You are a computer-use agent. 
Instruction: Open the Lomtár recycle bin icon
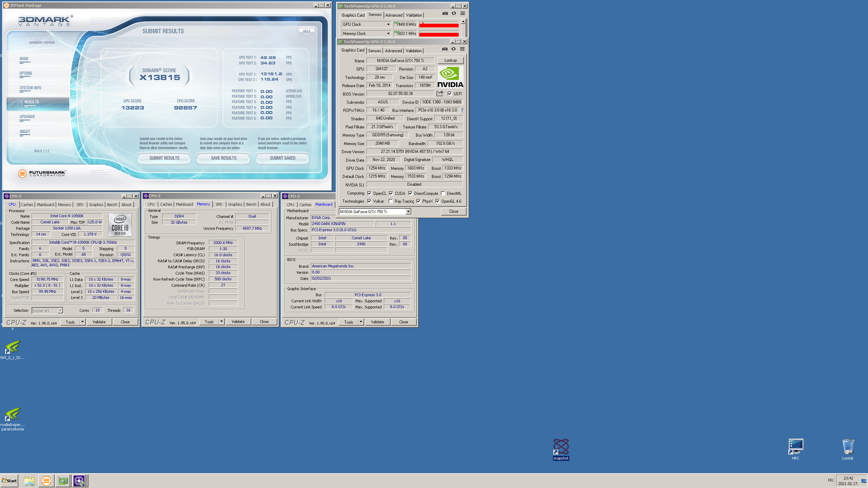848,449
